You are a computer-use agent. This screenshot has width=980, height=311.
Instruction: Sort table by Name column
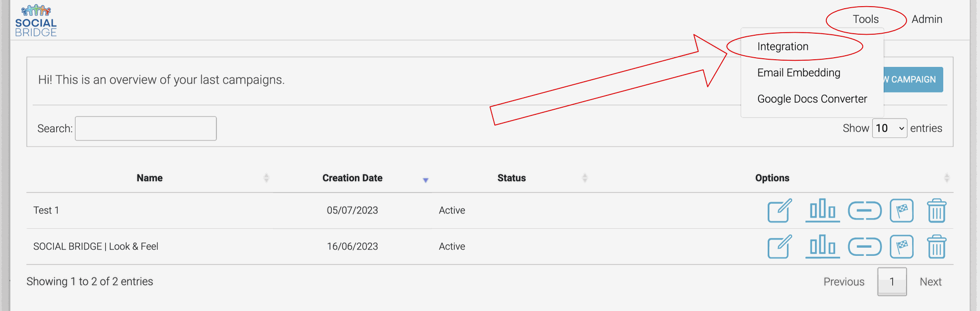coord(149,178)
